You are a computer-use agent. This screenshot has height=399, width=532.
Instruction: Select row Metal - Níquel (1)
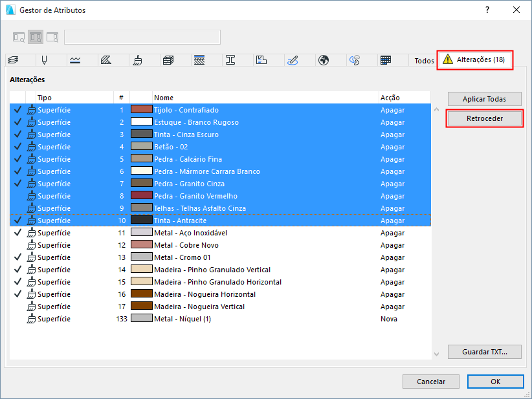click(x=220, y=319)
